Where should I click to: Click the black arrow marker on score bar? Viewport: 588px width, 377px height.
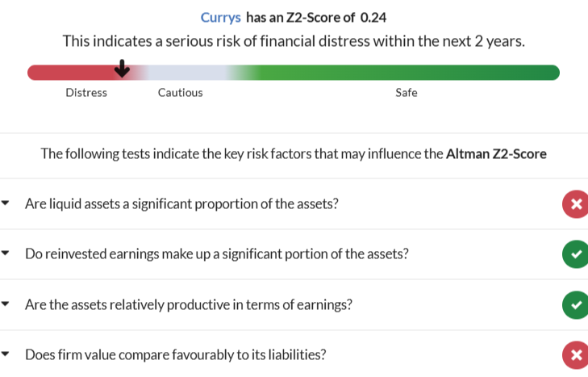(122, 69)
